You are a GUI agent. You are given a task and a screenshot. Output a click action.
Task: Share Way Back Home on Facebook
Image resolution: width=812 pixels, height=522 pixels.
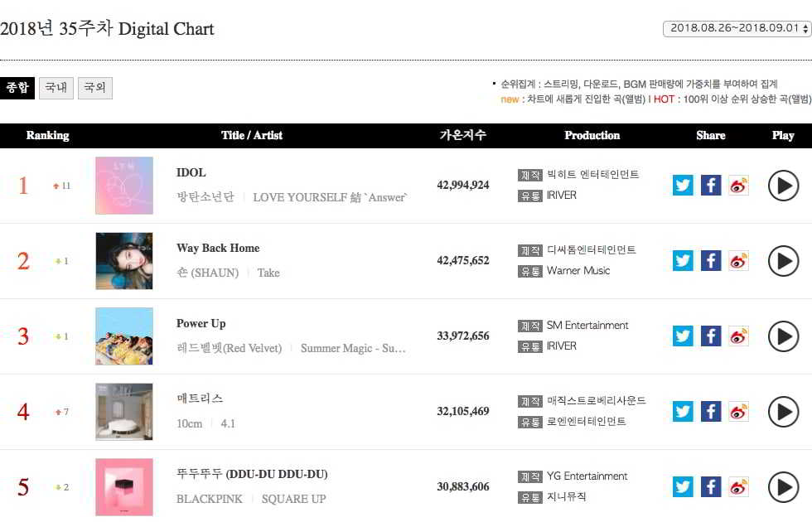coord(711,260)
